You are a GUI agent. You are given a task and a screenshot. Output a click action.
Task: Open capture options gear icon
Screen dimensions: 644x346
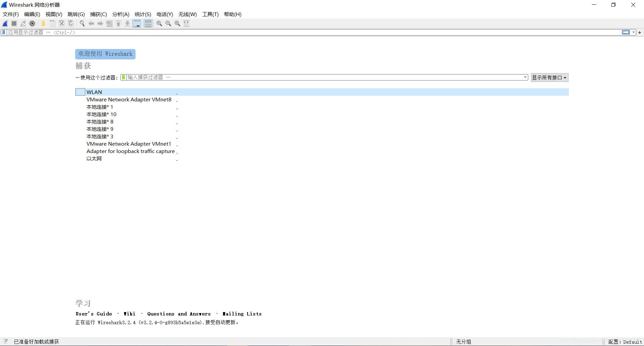point(32,23)
